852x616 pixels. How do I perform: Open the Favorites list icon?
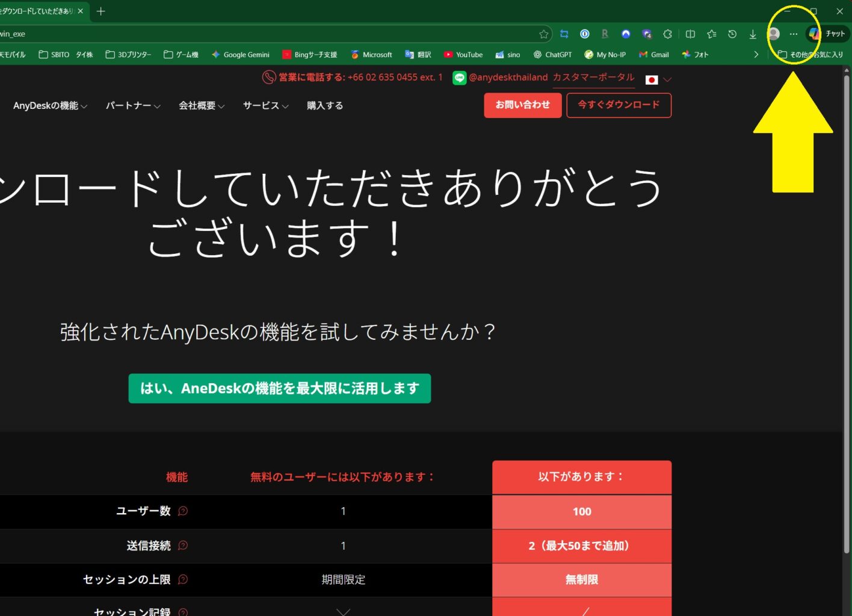[x=712, y=34]
